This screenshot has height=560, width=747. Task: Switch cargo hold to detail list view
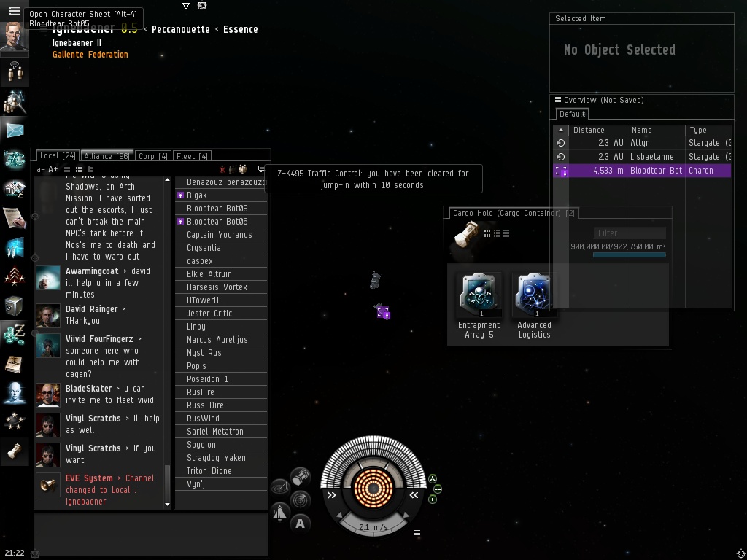[497, 233]
